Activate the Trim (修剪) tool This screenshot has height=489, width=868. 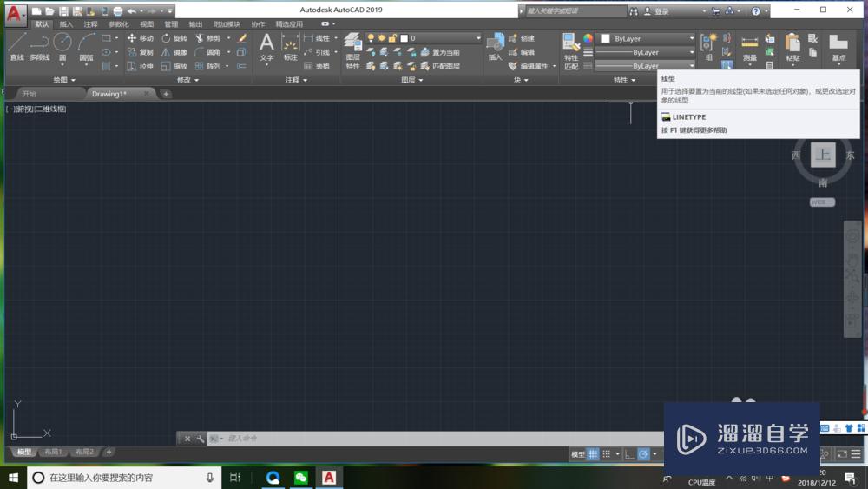208,38
